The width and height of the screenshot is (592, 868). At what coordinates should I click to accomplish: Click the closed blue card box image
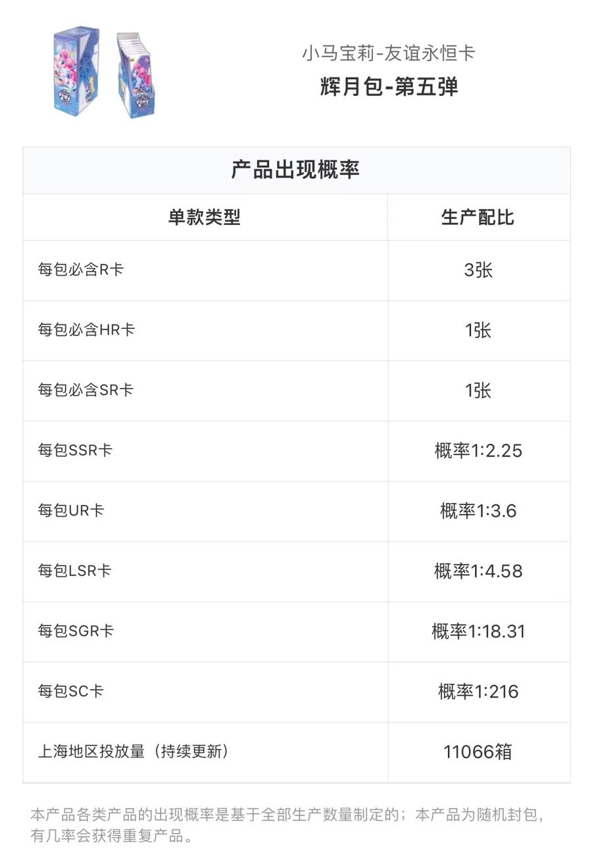coord(76,71)
